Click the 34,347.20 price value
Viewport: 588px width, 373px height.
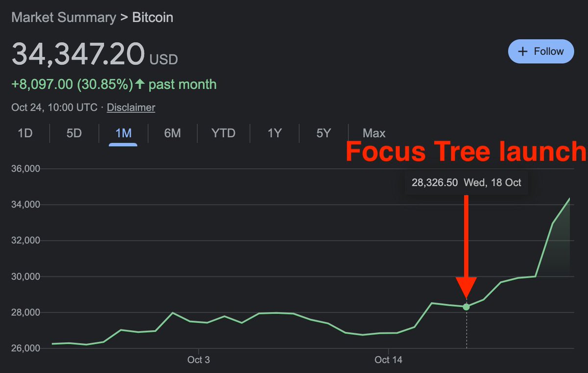(78, 54)
